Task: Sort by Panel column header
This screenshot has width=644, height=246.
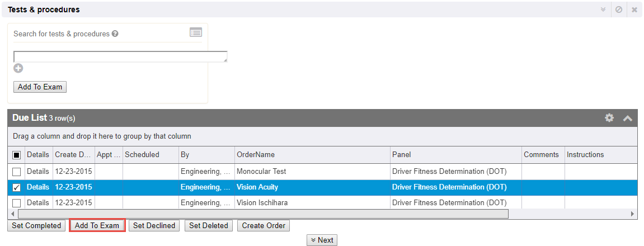Action: click(402, 155)
